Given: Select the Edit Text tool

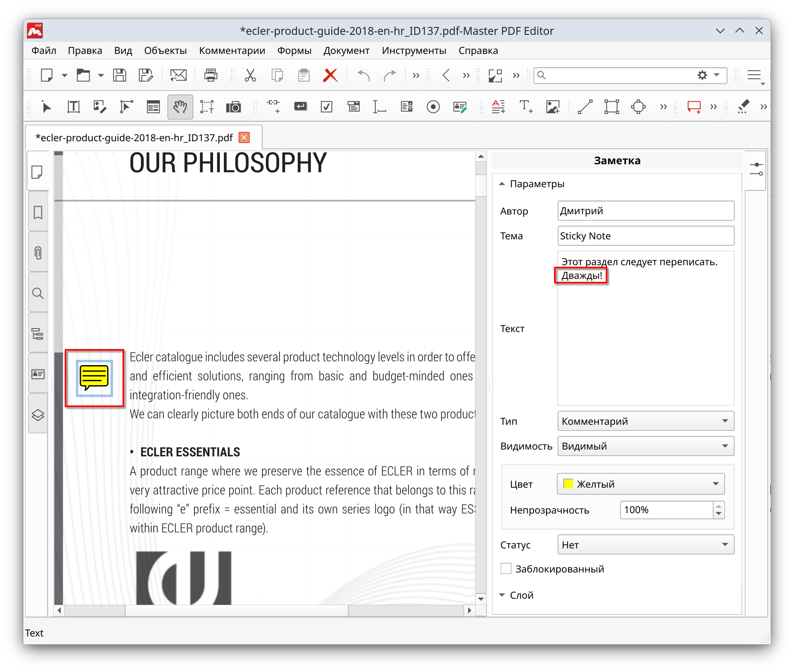Looking at the screenshot, I should [x=74, y=107].
